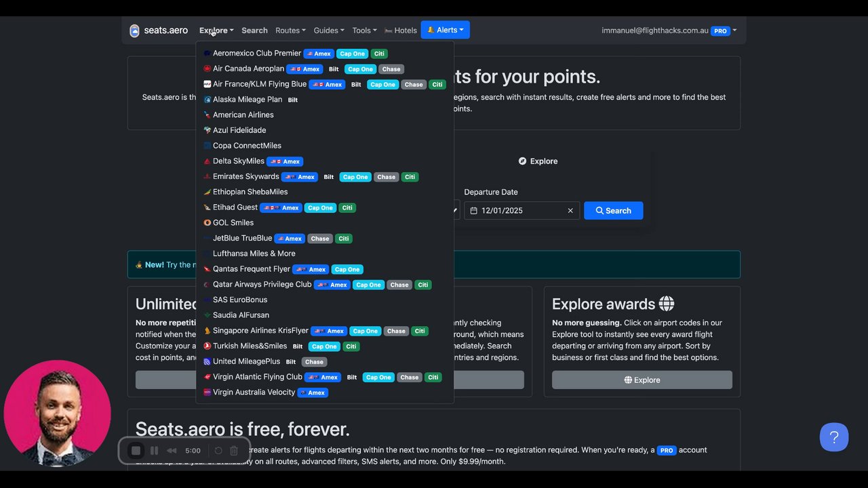Click the Azul Fidelidade logo icon
This screenshot has height=488, width=868.
[x=208, y=130]
